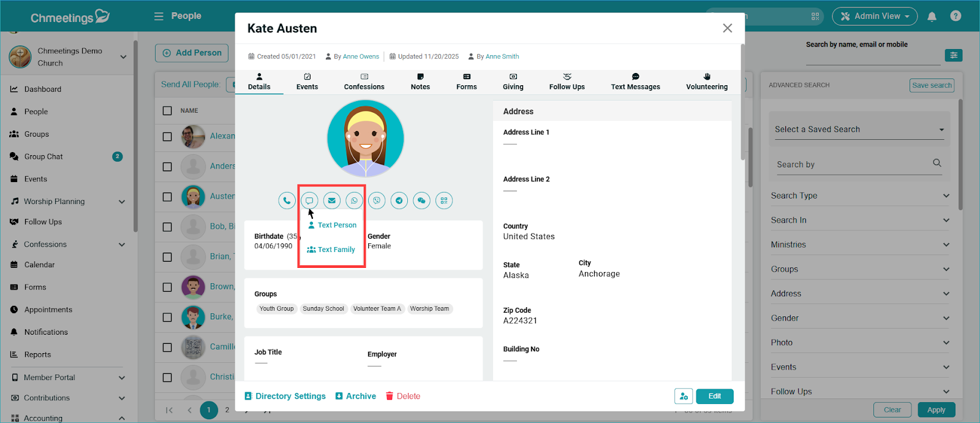Click the WhatsApp contact icon
980x423 pixels.
[354, 200]
